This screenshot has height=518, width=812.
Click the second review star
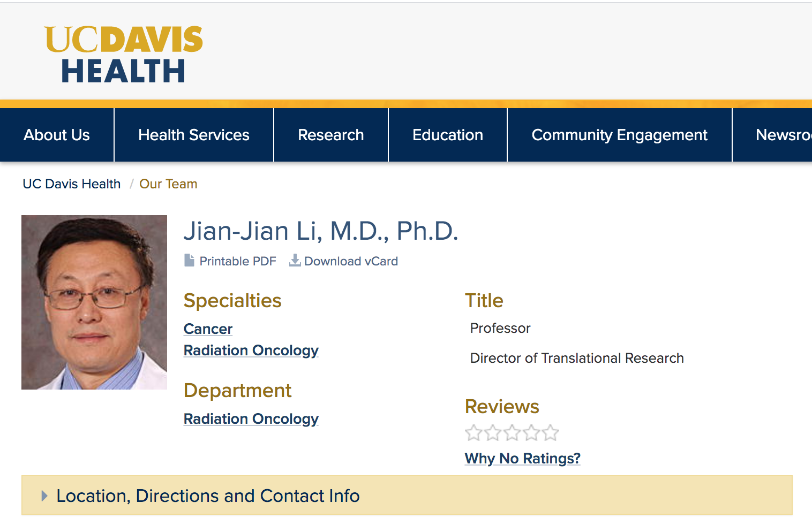tap(493, 432)
